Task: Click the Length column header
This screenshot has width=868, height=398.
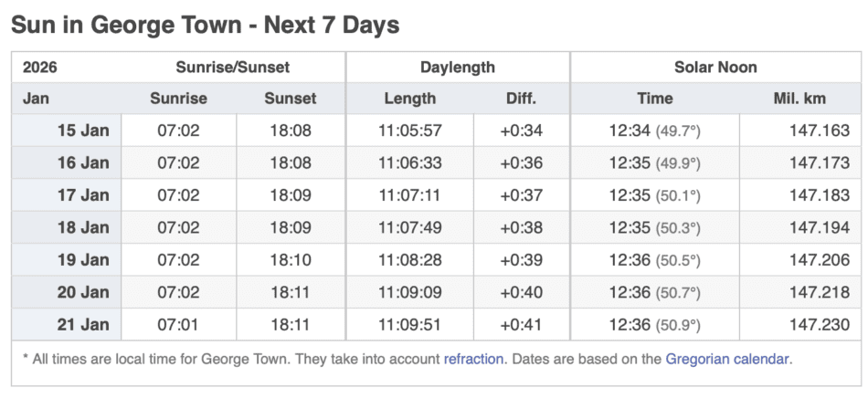Action: coord(410,99)
